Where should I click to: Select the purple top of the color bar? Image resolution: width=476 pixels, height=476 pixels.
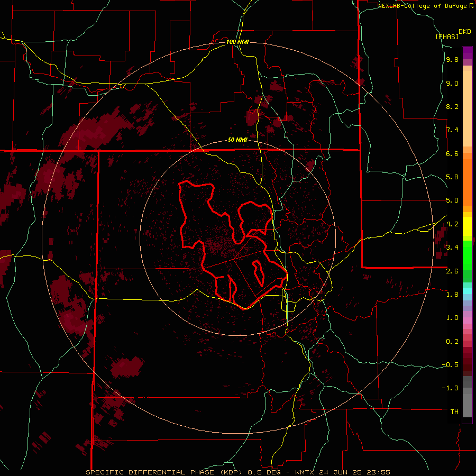point(467,53)
